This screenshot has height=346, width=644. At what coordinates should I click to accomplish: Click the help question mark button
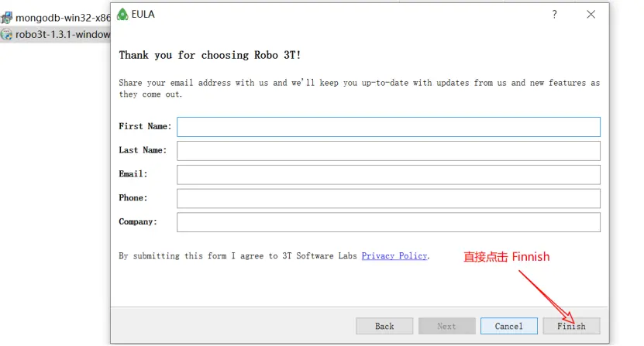point(554,15)
